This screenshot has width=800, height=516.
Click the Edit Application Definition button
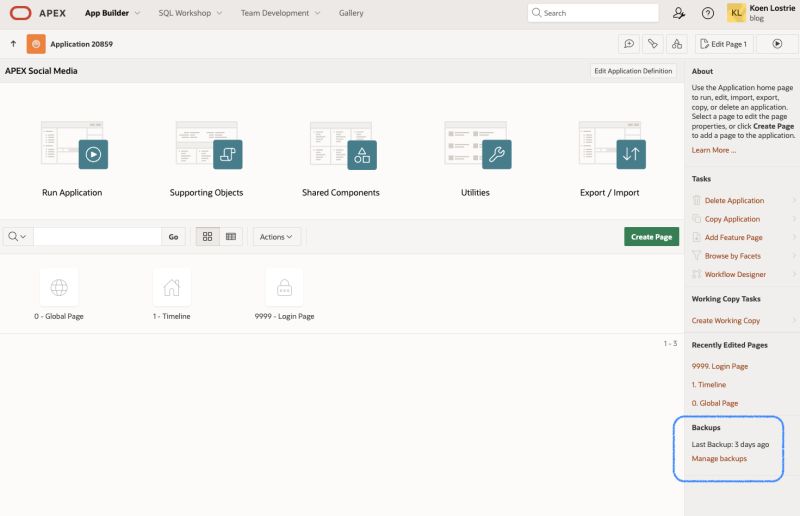tap(633, 71)
